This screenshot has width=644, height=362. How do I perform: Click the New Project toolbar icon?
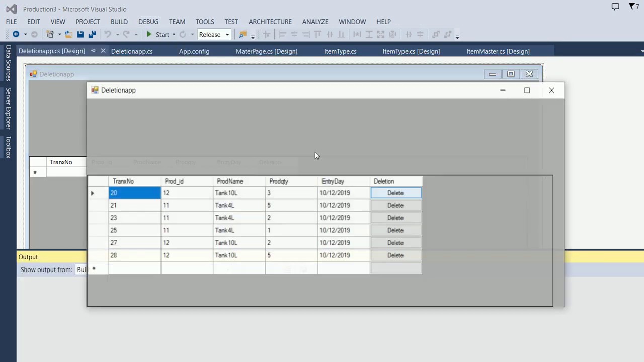click(x=50, y=34)
